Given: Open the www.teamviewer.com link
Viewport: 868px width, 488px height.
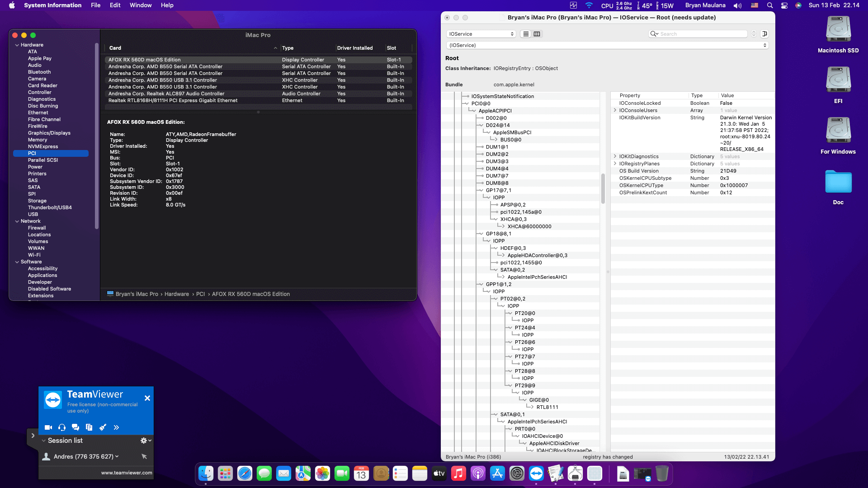Looking at the screenshot, I should 127,473.
